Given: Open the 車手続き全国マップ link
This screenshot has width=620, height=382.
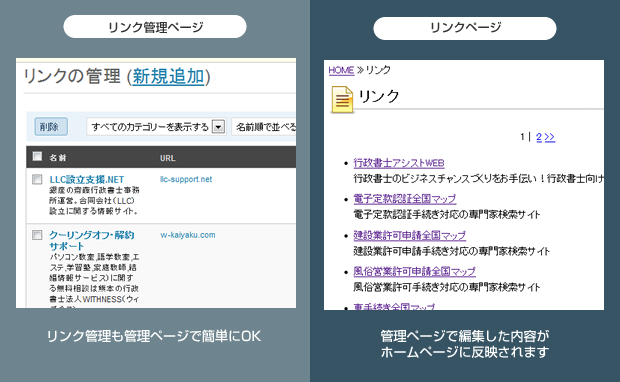Looking at the screenshot, I should [394, 306].
